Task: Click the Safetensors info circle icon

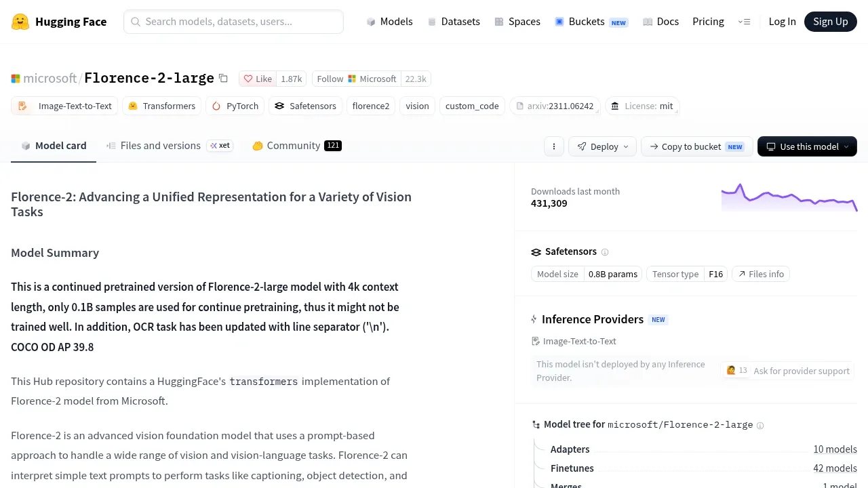Action: tap(605, 252)
